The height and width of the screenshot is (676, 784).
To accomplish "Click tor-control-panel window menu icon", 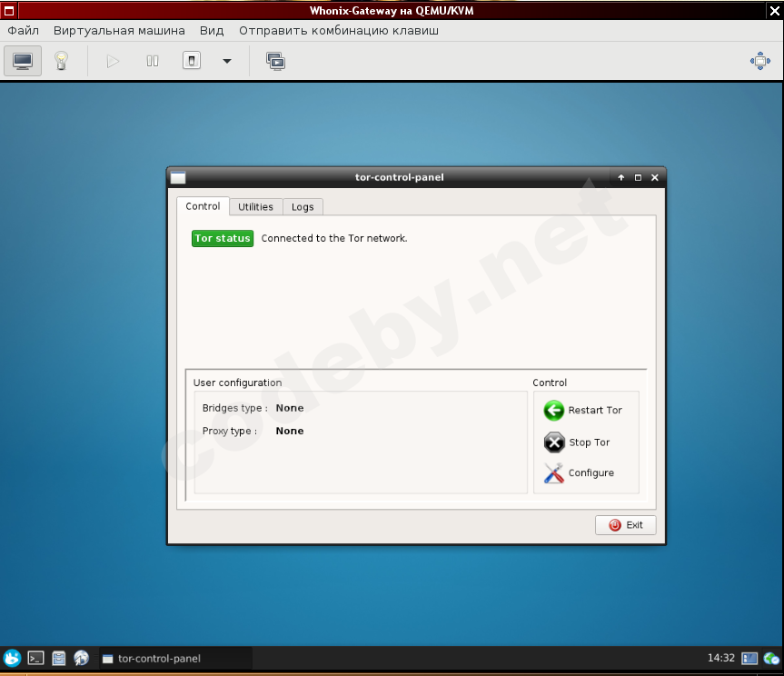I will point(178,177).
